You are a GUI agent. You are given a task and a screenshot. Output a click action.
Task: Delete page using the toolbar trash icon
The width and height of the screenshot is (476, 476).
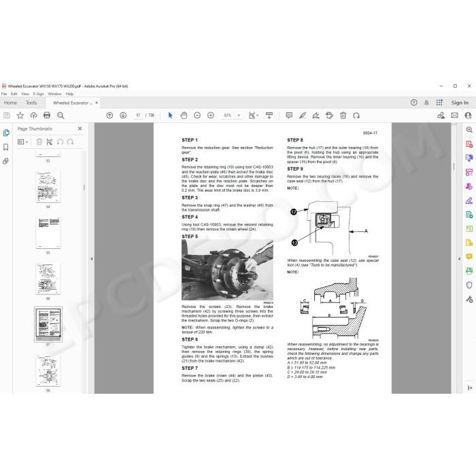pyautogui.click(x=343, y=116)
